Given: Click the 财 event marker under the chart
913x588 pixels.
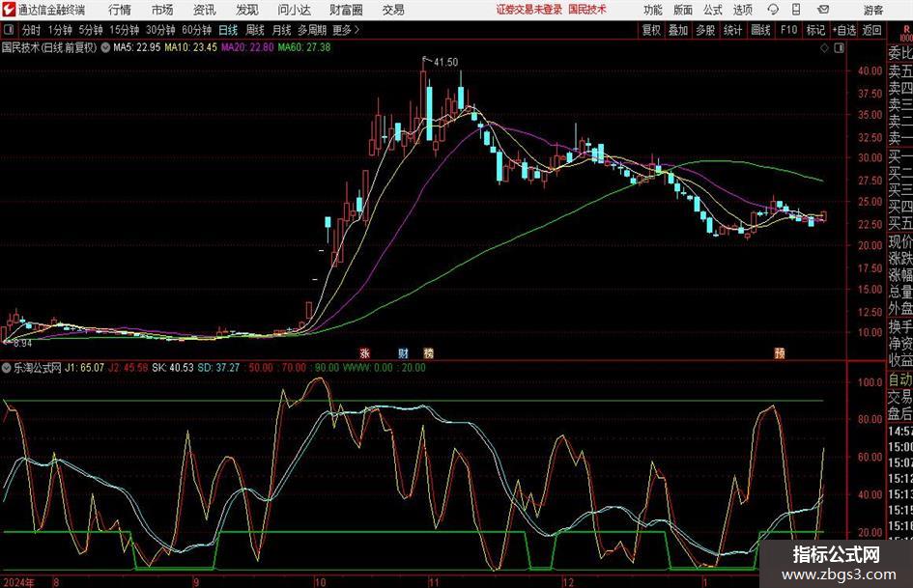Looking at the screenshot, I should click(403, 352).
